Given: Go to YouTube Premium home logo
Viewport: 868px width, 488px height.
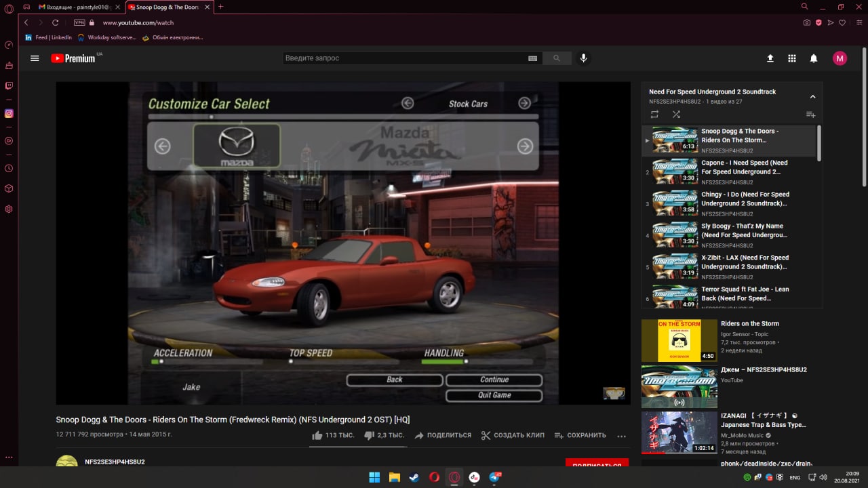Looking at the screenshot, I should pos(73,58).
